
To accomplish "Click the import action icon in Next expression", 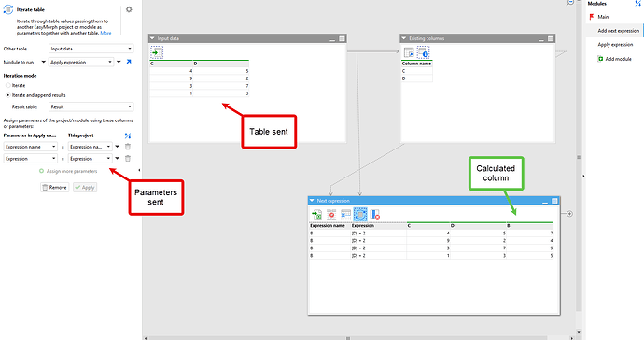I will (316, 214).
